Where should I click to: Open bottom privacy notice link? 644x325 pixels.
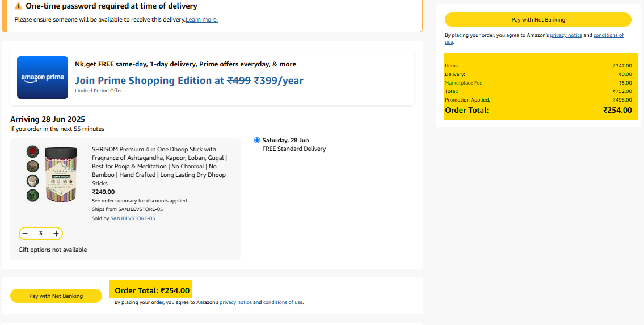[235, 302]
